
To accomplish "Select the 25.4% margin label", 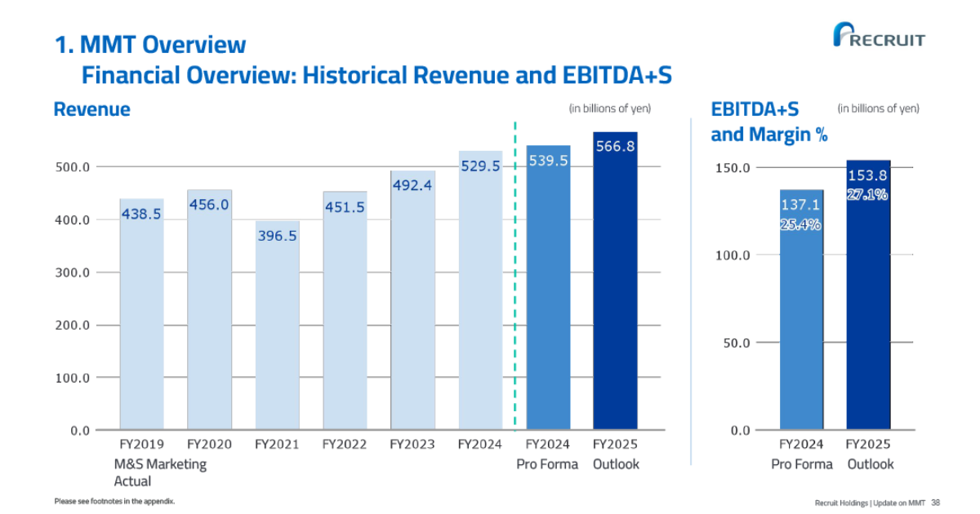I will pyautogui.click(x=800, y=225).
